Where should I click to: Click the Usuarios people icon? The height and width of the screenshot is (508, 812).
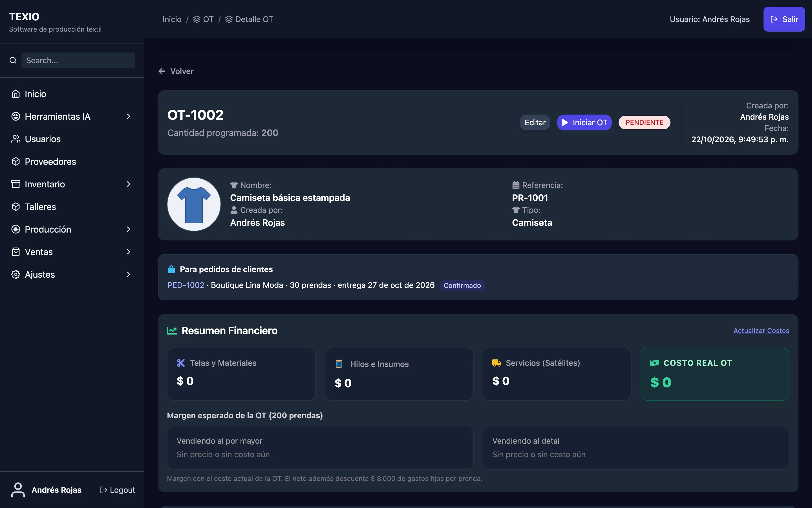16,139
